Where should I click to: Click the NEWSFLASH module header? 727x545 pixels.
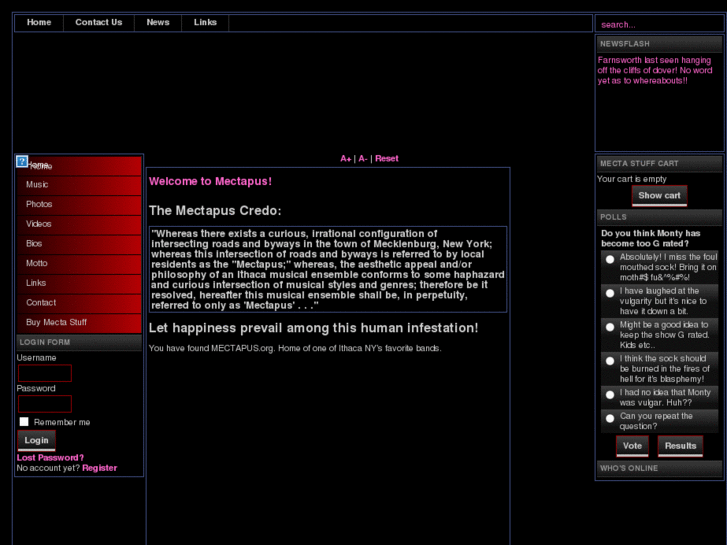click(659, 44)
